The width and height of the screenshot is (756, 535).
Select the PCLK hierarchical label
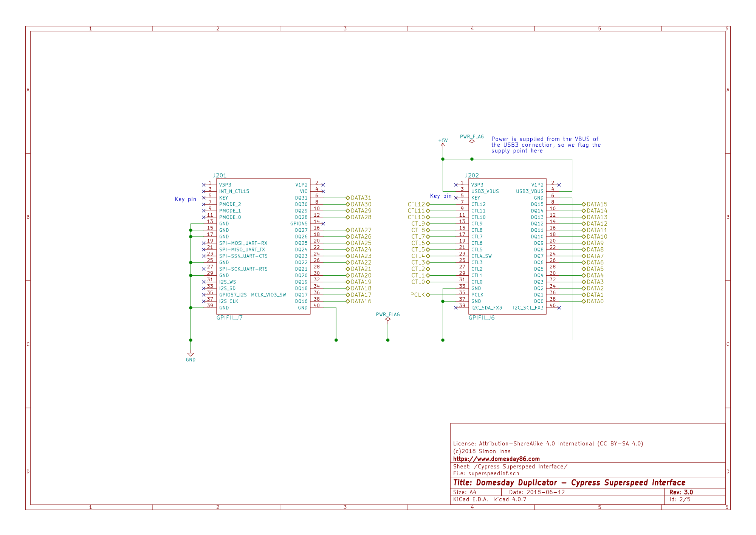418,295
